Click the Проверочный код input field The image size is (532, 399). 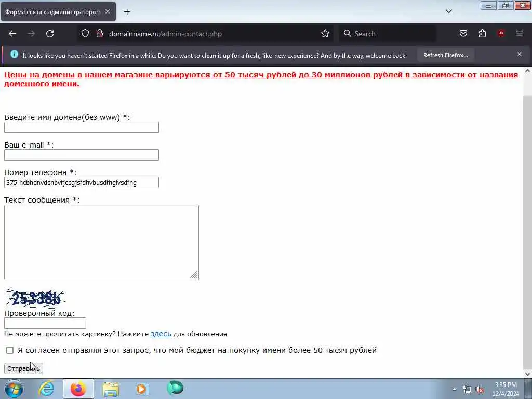click(x=45, y=323)
